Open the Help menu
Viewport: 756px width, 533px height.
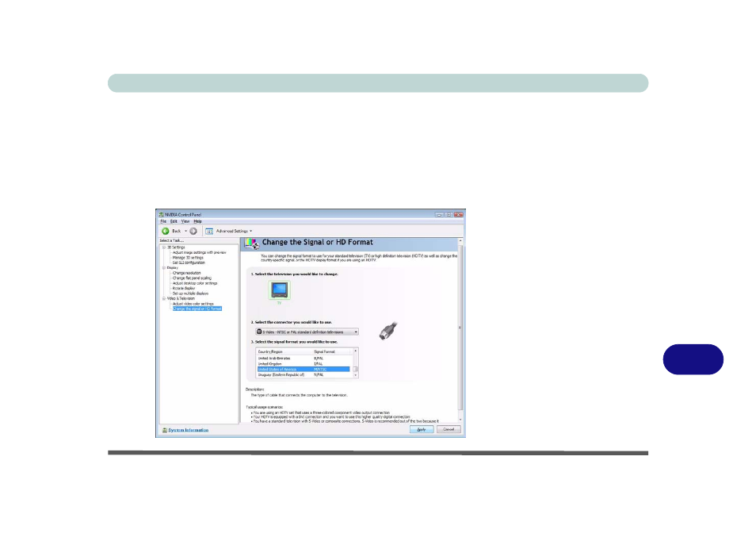[197, 221]
